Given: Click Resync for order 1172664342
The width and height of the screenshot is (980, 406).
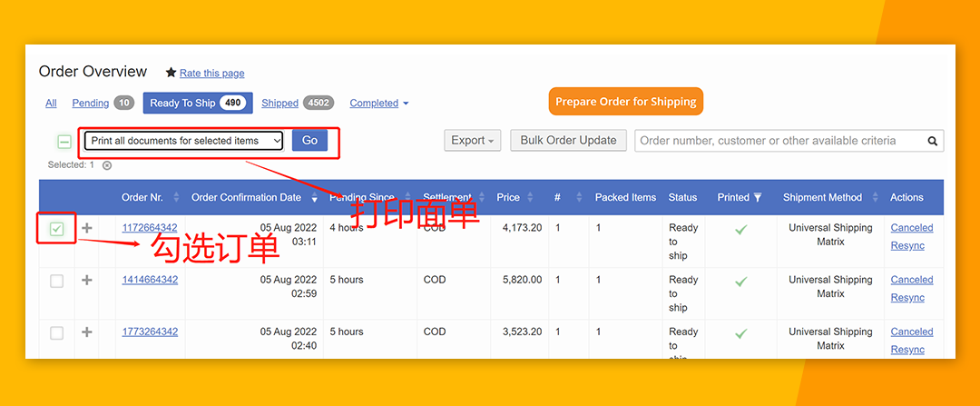Looking at the screenshot, I should pyautogui.click(x=907, y=246).
